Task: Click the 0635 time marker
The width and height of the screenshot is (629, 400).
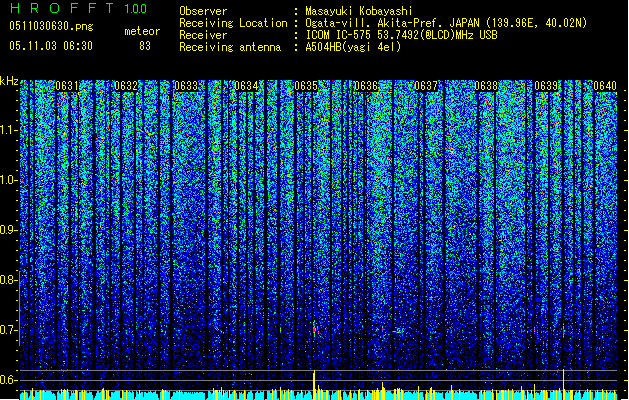Action: click(306, 86)
